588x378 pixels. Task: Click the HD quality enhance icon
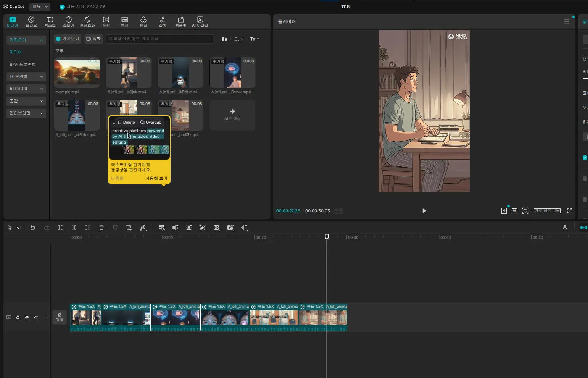click(x=216, y=228)
